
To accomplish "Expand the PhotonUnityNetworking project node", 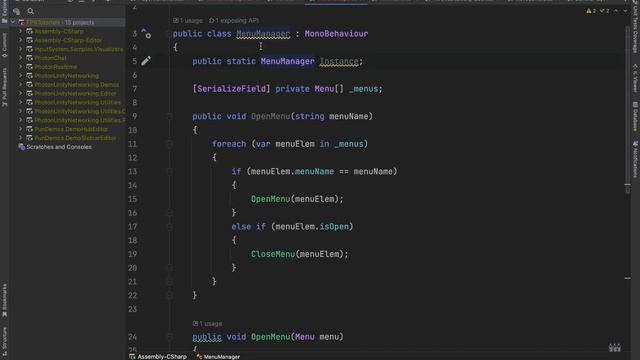I will 20,76.
